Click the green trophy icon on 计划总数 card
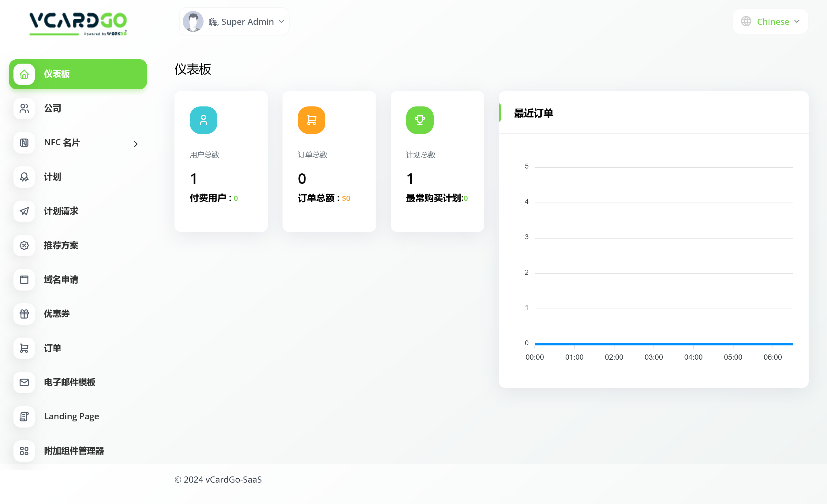This screenshot has width=827, height=504. pos(420,120)
